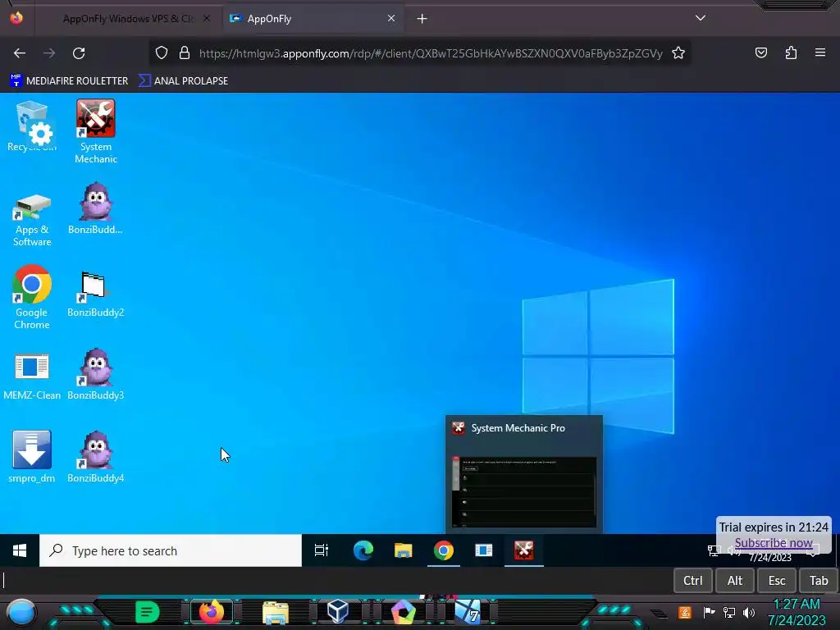840x630 pixels.
Task: Click the Subscribe now link
Action: point(773,543)
